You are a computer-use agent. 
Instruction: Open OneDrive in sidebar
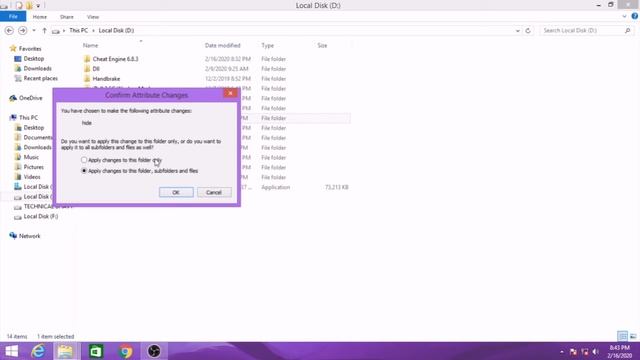[x=30, y=98]
